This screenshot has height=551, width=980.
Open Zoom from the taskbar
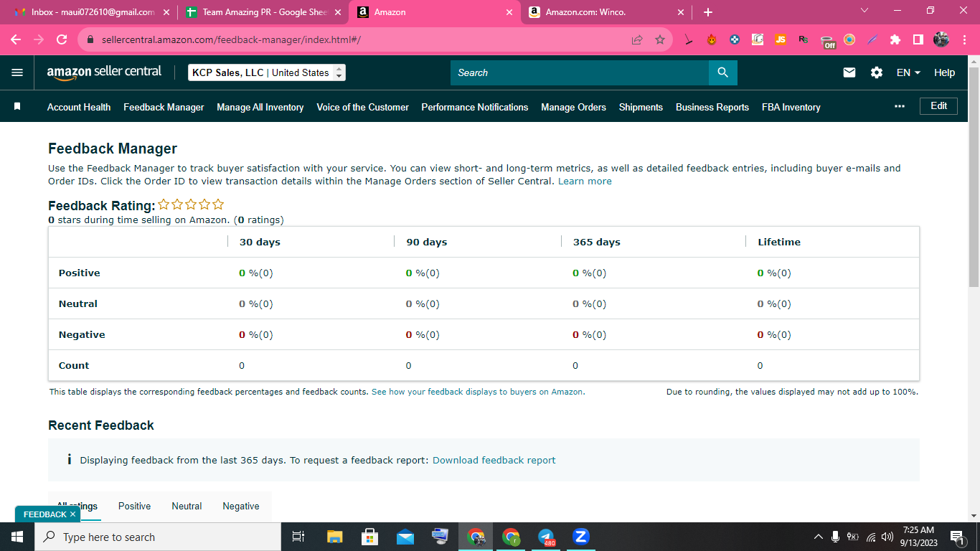[580, 537]
